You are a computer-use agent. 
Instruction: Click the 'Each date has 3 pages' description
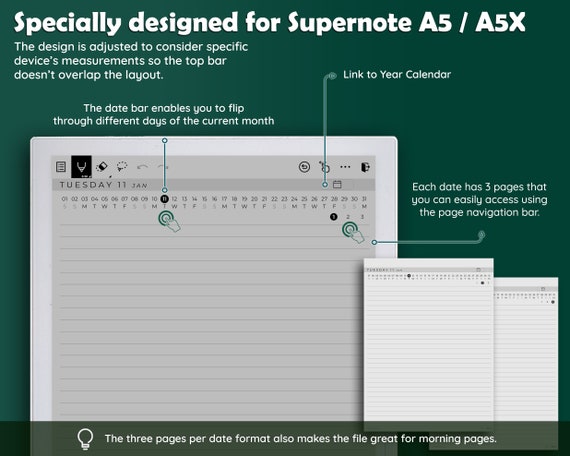point(479,199)
